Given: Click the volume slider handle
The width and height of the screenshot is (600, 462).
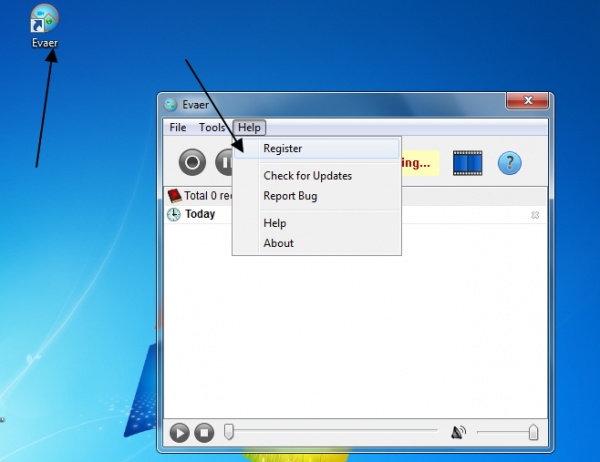Looking at the screenshot, I should (x=533, y=432).
